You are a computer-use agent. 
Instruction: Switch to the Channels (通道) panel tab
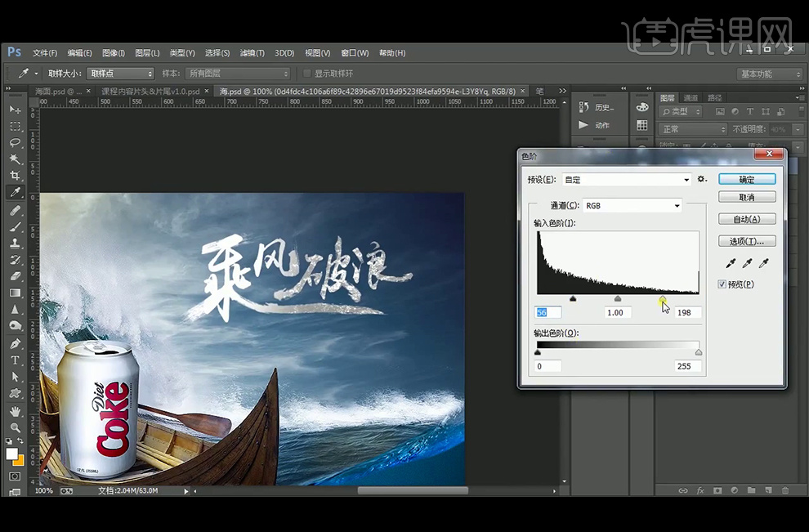click(691, 97)
